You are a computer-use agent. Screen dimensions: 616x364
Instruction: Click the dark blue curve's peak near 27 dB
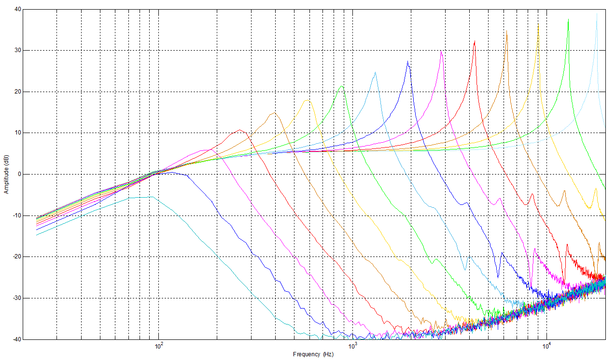[408, 62]
